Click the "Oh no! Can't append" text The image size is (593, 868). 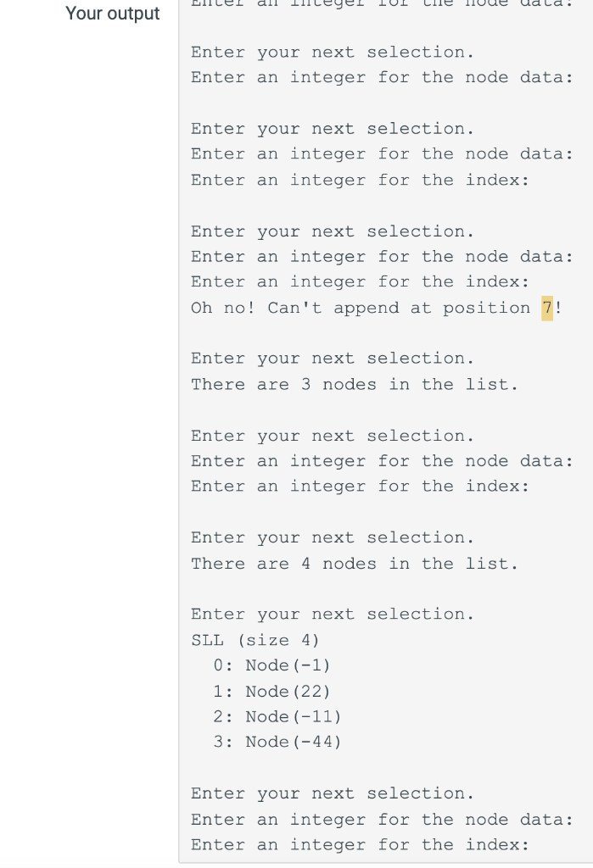(295, 308)
